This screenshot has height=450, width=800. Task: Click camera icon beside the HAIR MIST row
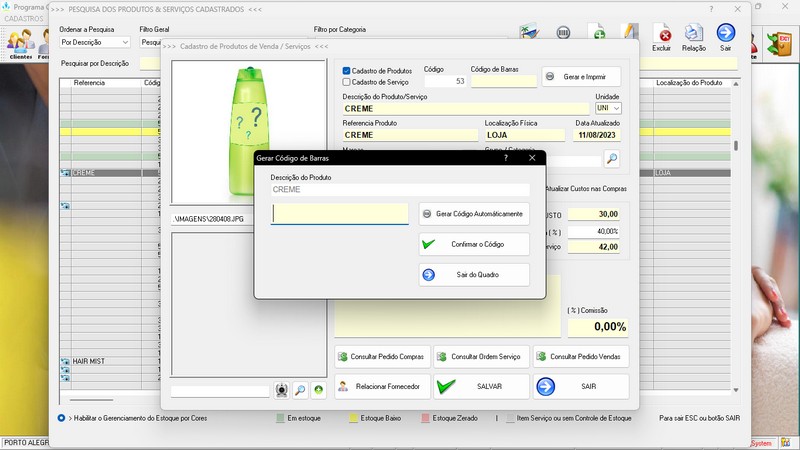click(65, 361)
